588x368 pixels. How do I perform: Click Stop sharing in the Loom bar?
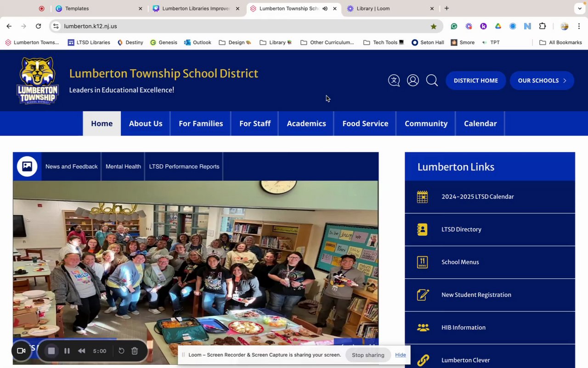click(368, 355)
